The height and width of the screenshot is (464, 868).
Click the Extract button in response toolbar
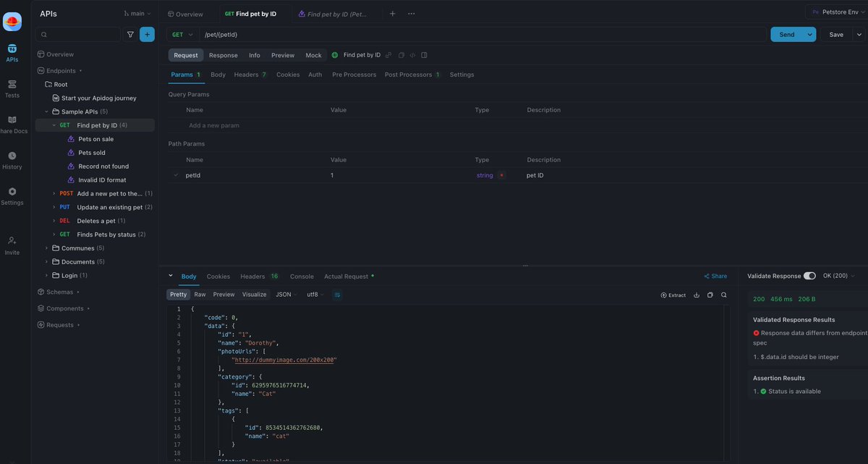[x=673, y=295]
